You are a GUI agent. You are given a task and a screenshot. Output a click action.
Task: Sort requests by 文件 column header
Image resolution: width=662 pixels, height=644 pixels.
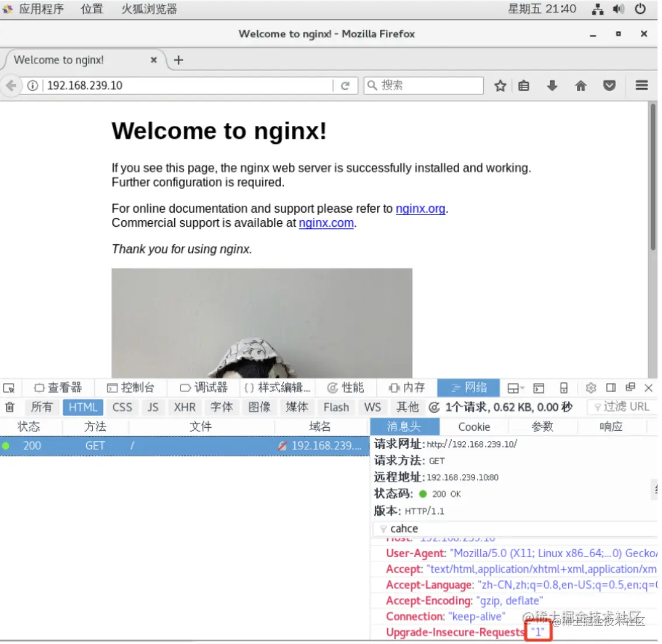point(201,427)
